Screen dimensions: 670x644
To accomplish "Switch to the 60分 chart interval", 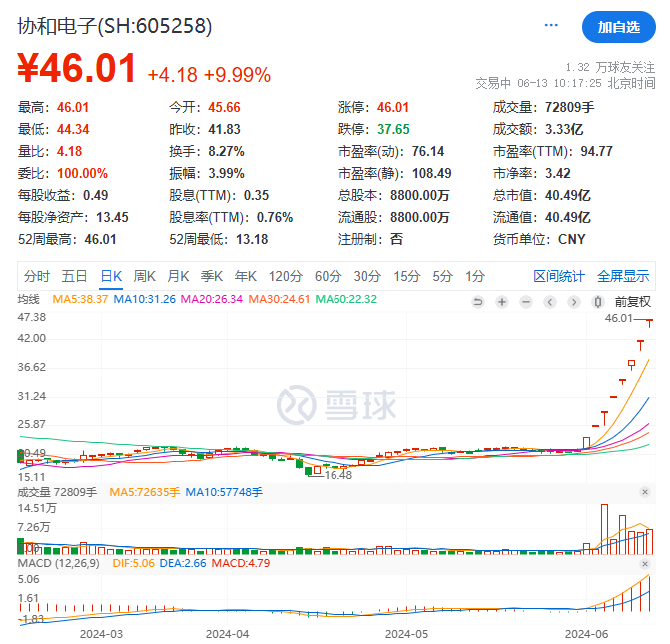I will [328, 276].
